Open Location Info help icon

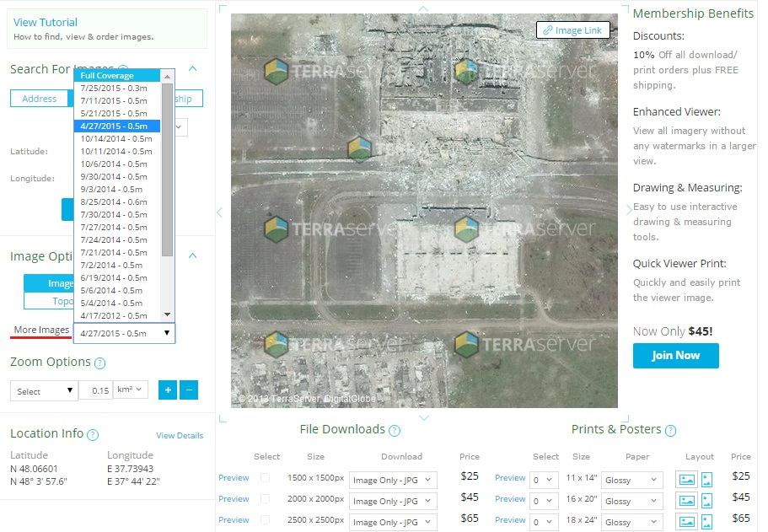tap(93, 434)
